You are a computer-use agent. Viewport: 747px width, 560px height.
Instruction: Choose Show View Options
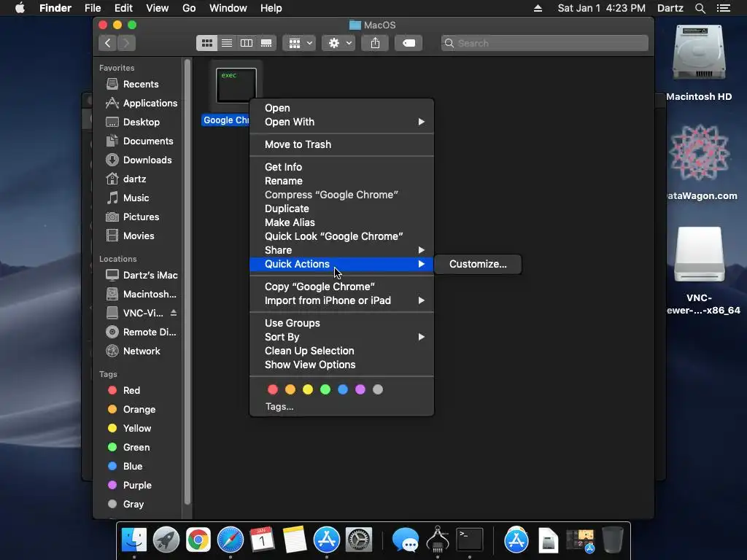(x=341, y=365)
